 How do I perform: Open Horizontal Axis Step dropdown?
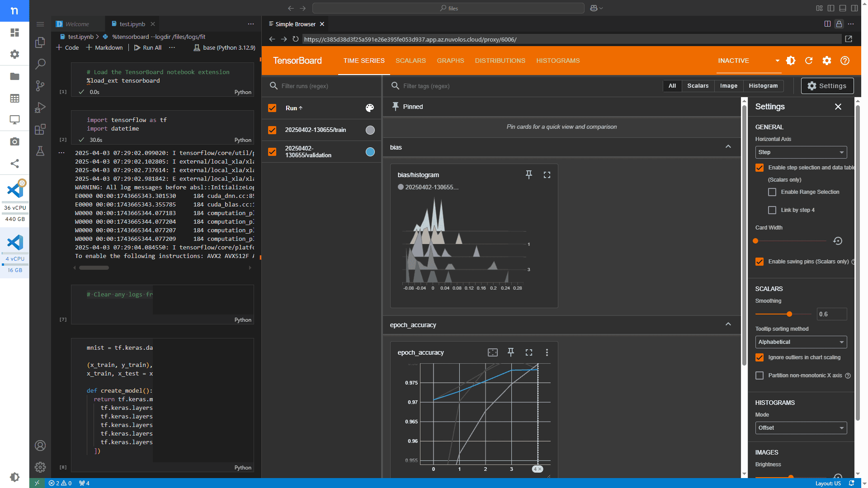(801, 152)
